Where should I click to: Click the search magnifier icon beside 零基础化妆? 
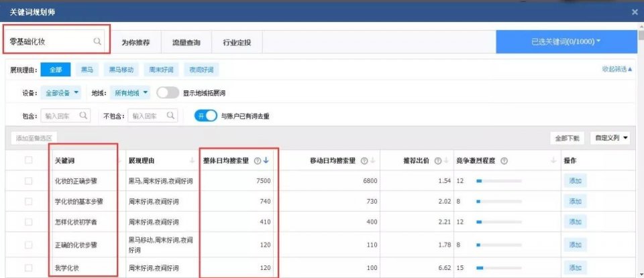(97, 42)
